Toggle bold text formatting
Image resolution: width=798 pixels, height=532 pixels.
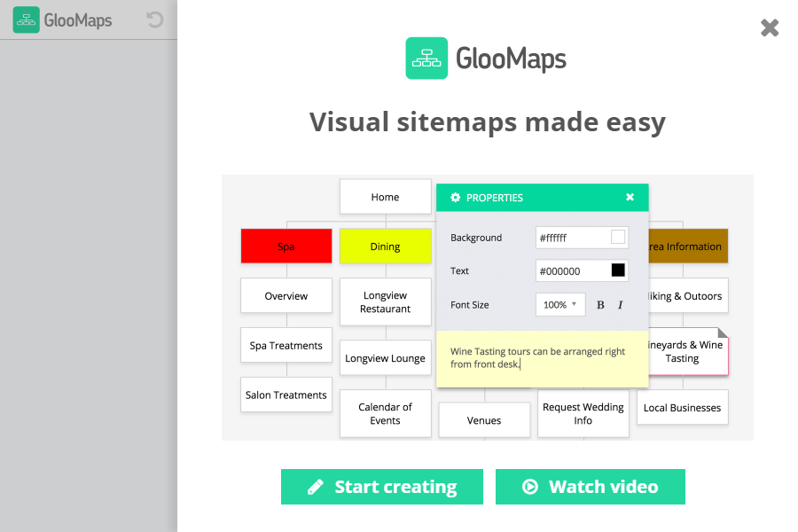600,305
